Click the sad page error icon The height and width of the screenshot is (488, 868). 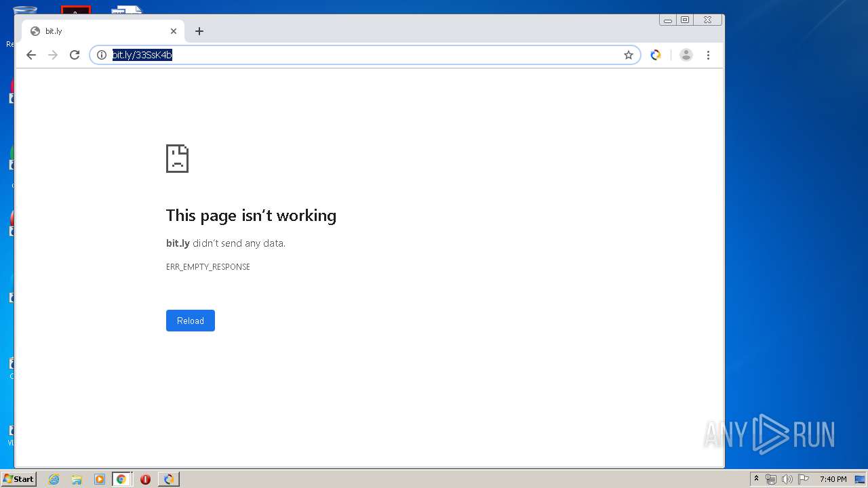coord(177,159)
